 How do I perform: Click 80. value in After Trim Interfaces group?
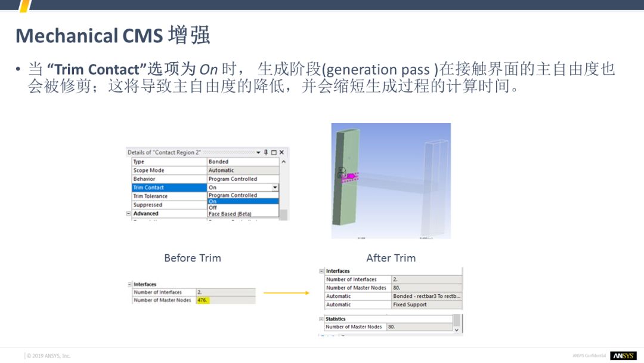click(427, 288)
